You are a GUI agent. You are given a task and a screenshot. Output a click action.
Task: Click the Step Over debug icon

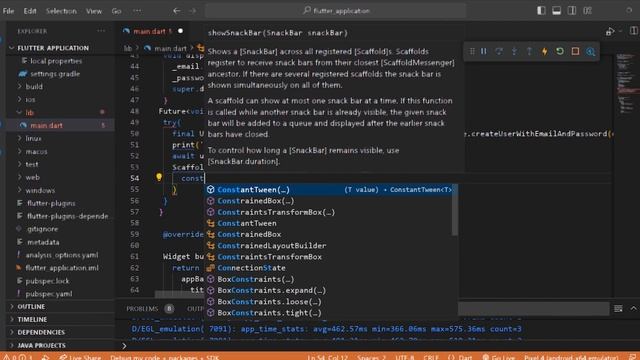coord(499,51)
